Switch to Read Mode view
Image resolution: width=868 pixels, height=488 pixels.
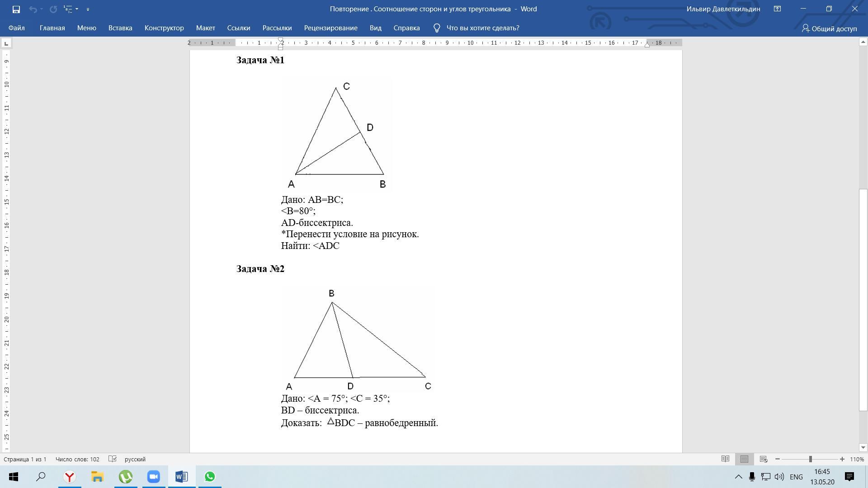pos(725,459)
